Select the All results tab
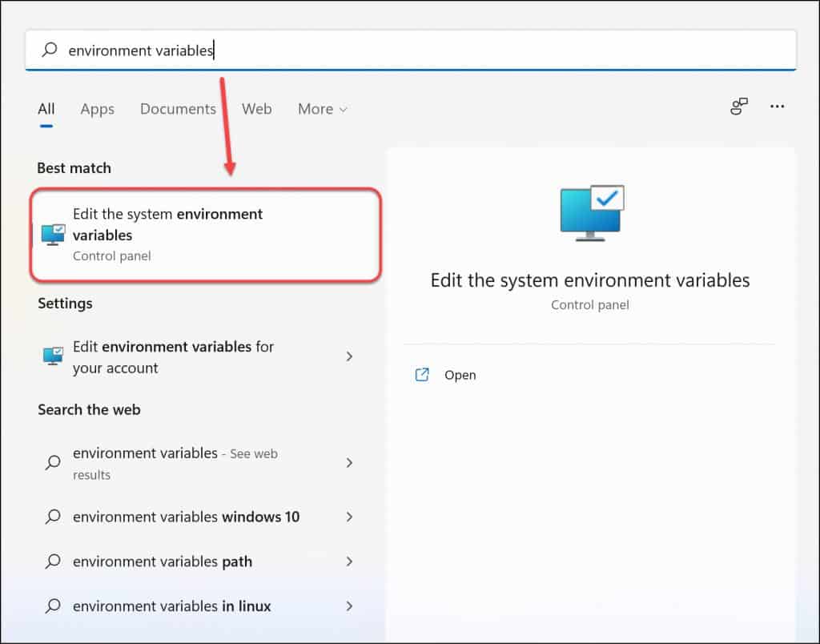The width and height of the screenshot is (820, 644). [x=46, y=109]
